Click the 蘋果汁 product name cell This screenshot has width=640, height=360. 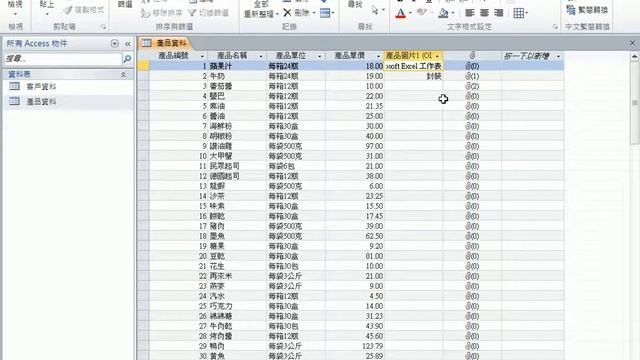point(237,66)
